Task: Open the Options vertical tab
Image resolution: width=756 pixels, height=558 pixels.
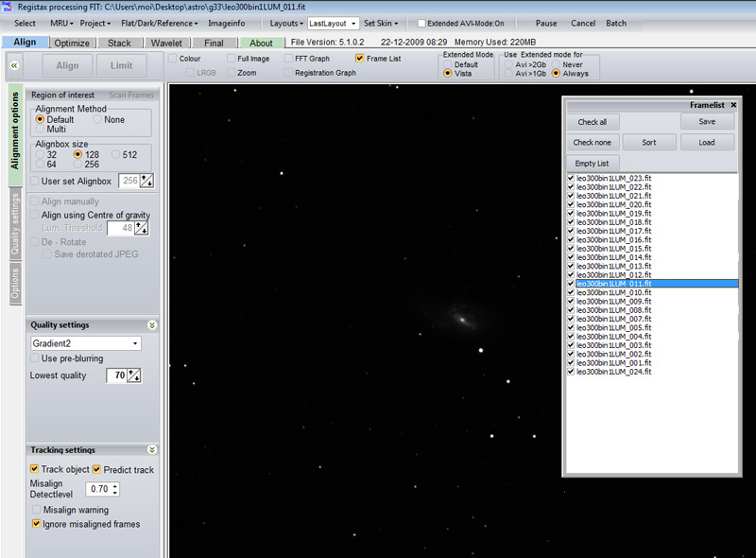Action: 15,284
